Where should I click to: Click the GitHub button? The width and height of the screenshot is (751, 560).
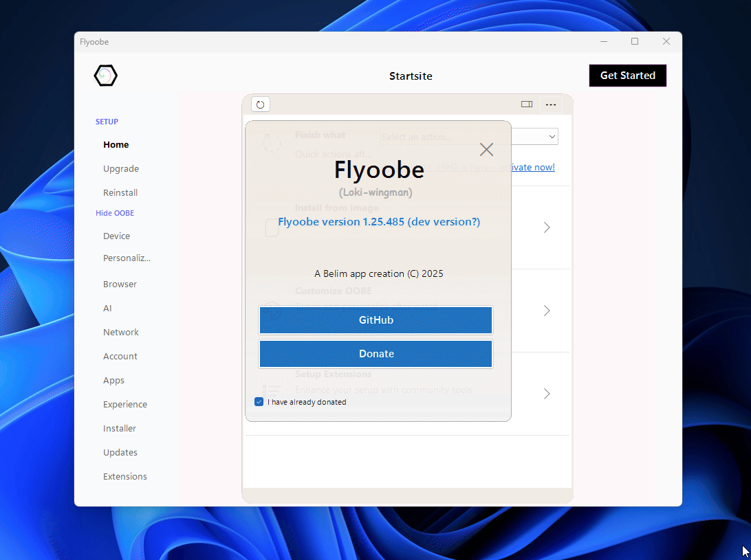point(375,320)
